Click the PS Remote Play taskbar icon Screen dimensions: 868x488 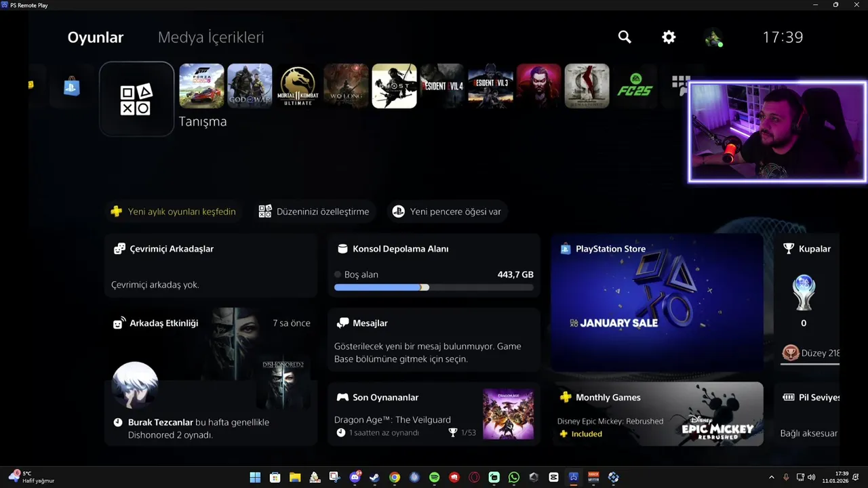coord(574,477)
